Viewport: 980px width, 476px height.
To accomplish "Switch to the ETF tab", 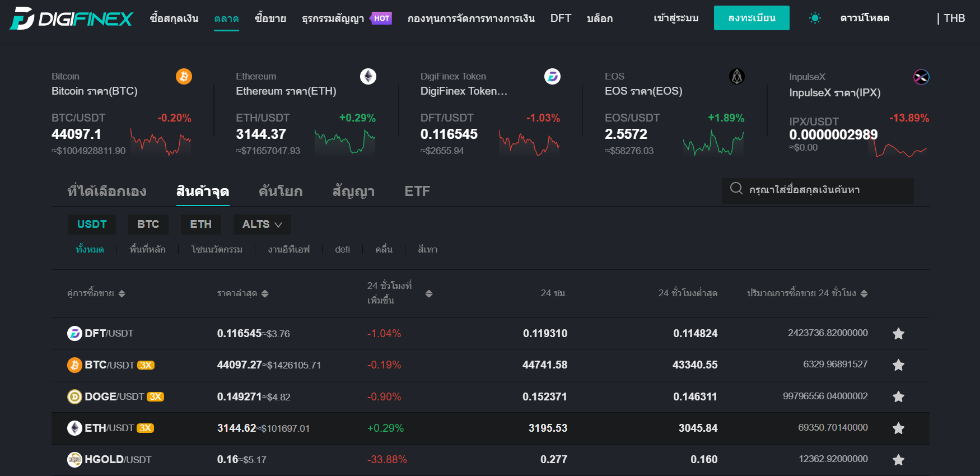I will 417,192.
